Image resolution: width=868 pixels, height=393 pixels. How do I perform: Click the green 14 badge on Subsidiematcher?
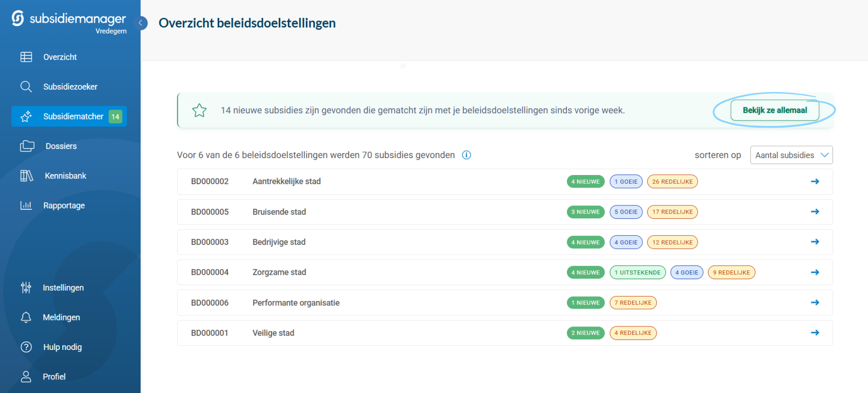[115, 116]
